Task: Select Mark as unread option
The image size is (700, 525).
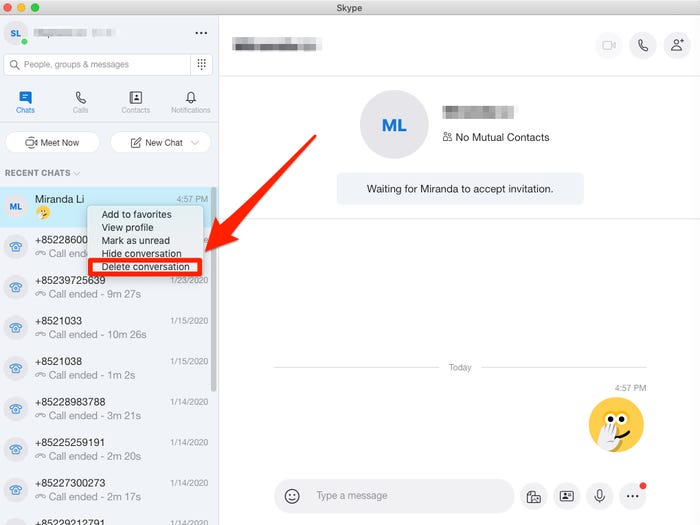Action: click(x=135, y=240)
